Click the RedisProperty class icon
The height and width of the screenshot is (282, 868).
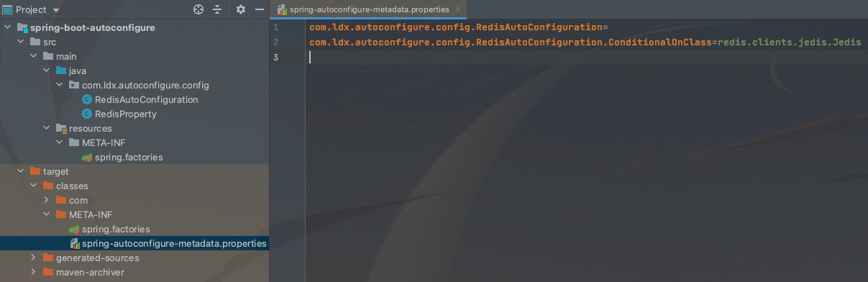(87, 114)
